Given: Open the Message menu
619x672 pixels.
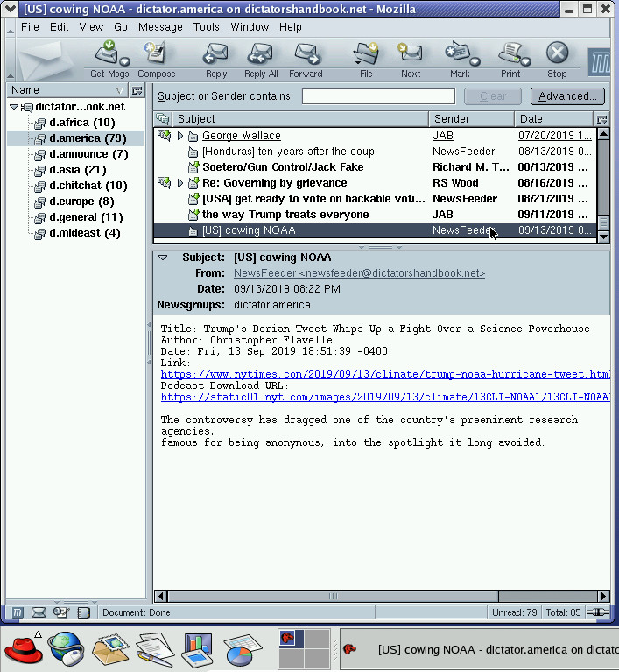Looking at the screenshot, I should point(160,27).
